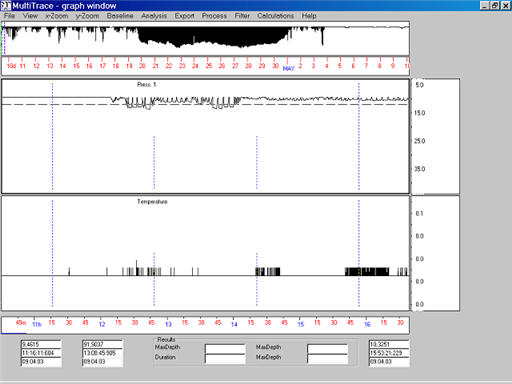Click the 15:53:21:229 time field
Screen dimensions: 512x384
point(389,353)
